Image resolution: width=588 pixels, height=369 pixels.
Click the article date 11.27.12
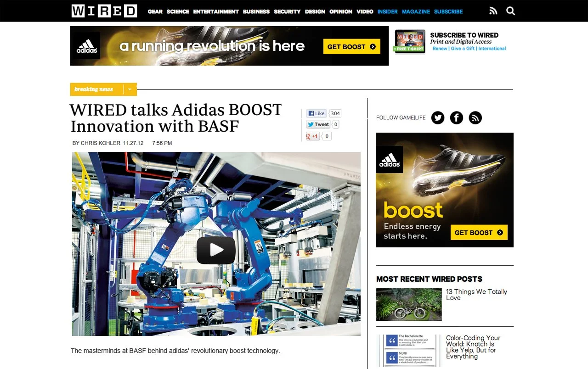[x=133, y=143]
